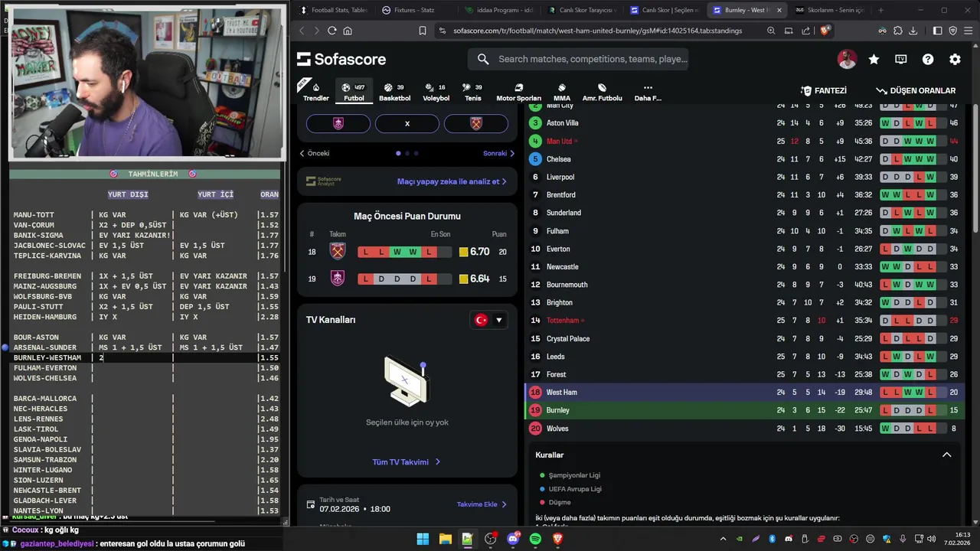Open Wolves row in standings

745,429
